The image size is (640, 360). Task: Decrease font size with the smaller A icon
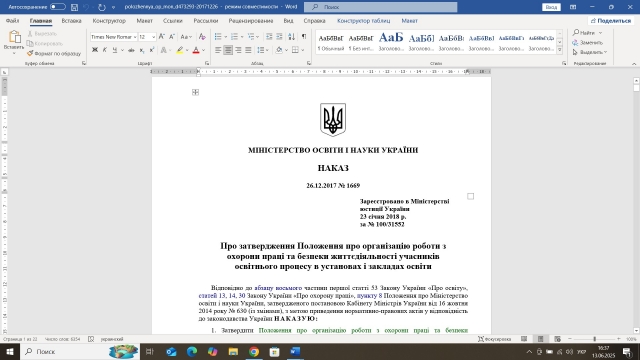pos(172,37)
